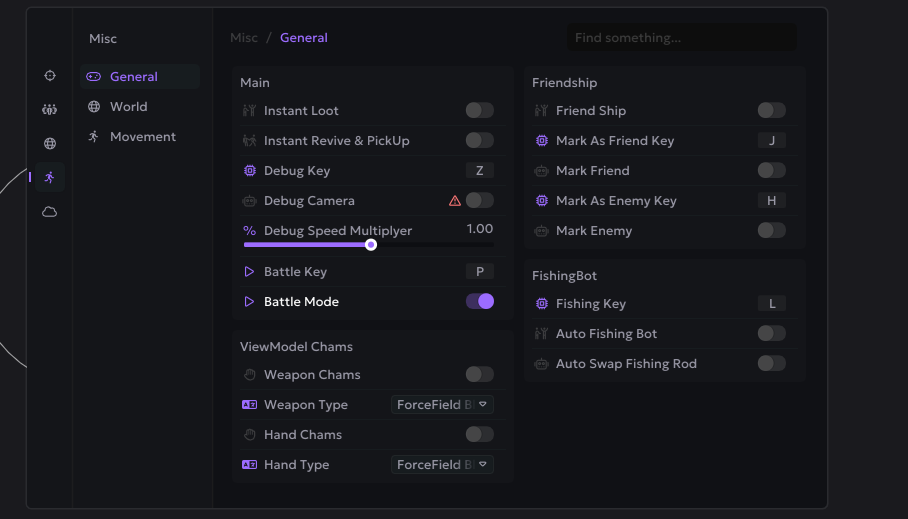Disable the Battle Mode toggle
The height and width of the screenshot is (519, 908).
click(x=479, y=302)
